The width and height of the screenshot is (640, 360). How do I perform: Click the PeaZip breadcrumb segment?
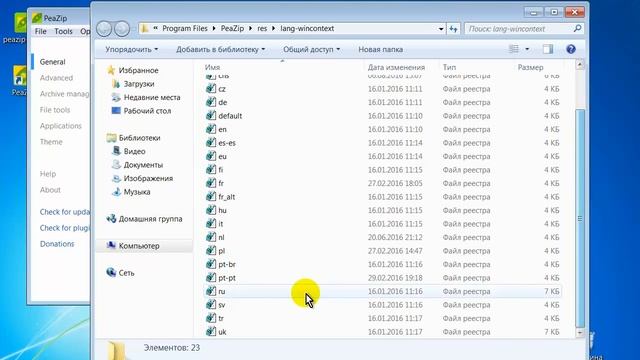click(x=232, y=29)
